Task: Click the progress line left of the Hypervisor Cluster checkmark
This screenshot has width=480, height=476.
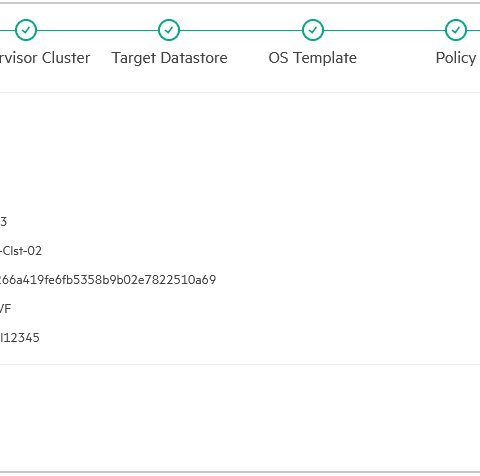Action: [7, 30]
